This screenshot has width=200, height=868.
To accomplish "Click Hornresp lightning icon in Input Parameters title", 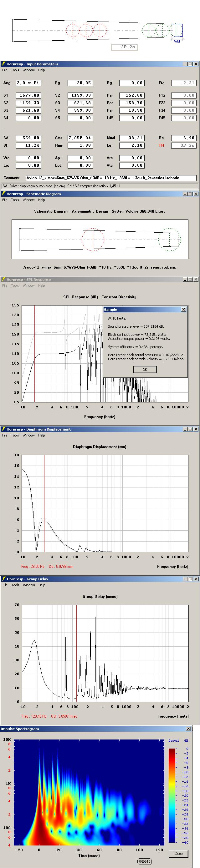I will 3,64.
